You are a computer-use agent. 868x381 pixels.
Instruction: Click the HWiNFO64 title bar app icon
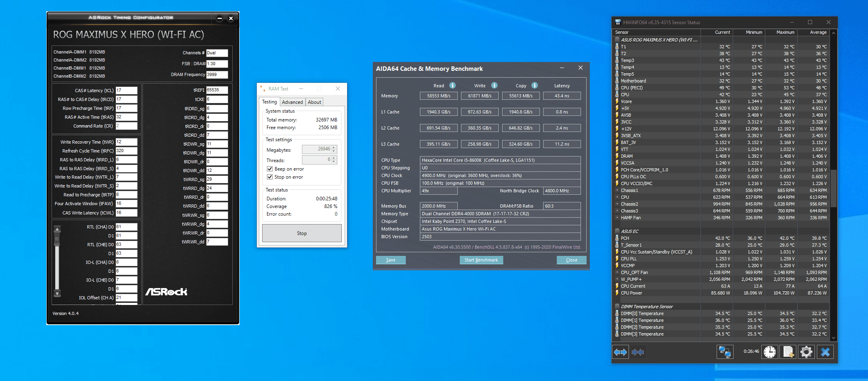pyautogui.click(x=618, y=22)
